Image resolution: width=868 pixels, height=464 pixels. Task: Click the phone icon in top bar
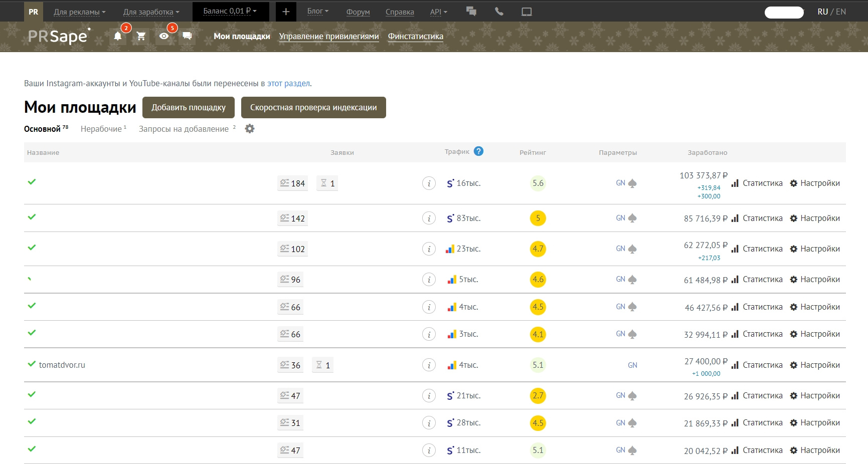pos(499,12)
